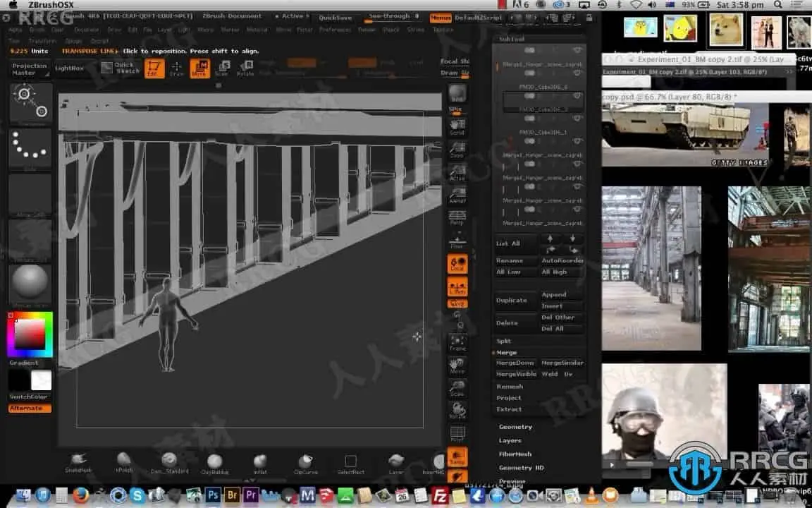Open Spotlight search in the menu bar
The image size is (812, 508).
click(x=778, y=5)
